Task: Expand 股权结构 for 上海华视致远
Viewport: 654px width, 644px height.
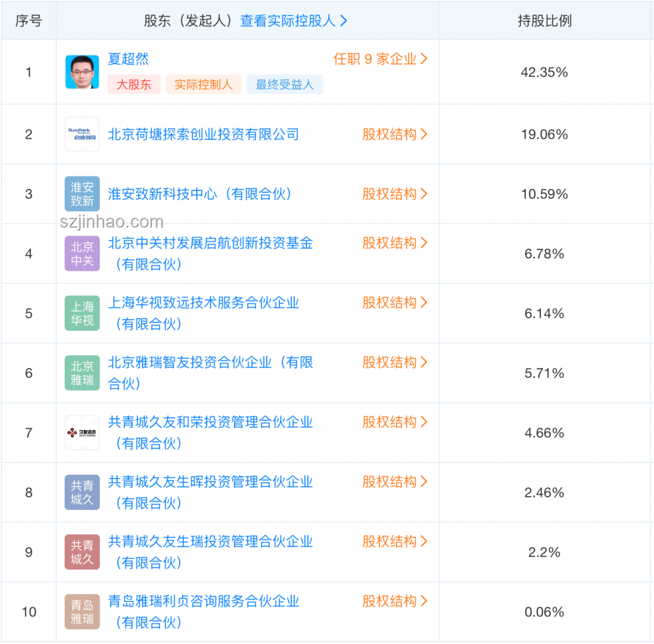Action: pyautogui.click(x=394, y=302)
